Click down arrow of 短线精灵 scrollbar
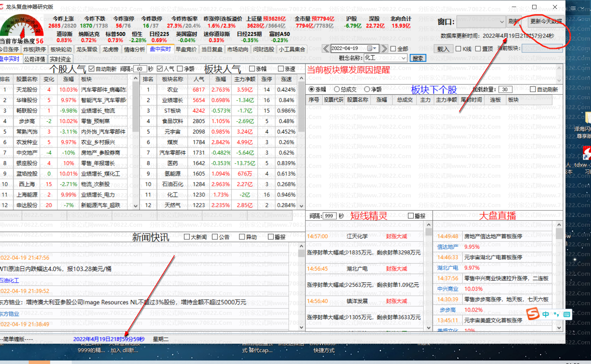This screenshot has width=591, height=364. pyautogui.click(x=429, y=328)
